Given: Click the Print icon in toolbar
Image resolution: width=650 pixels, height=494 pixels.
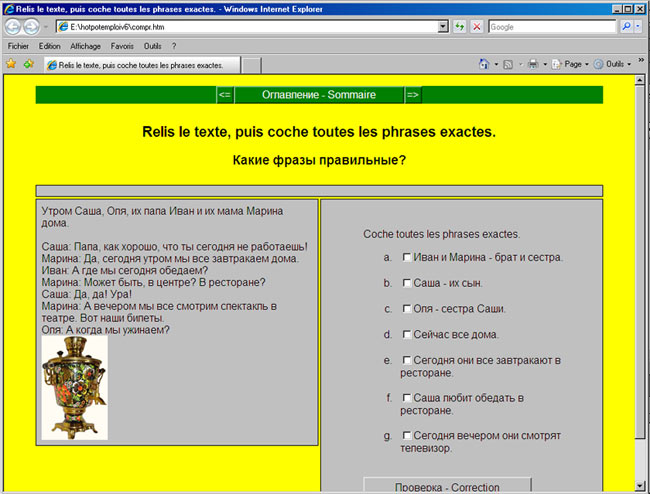Looking at the screenshot, I should pyautogui.click(x=533, y=64).
